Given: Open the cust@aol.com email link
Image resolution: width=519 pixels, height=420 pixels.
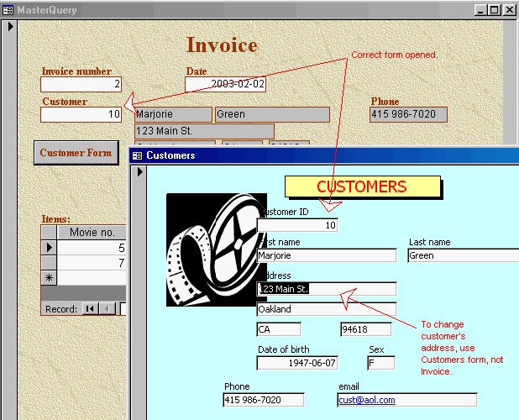Looking at the screenshot, I should point(367,400).
